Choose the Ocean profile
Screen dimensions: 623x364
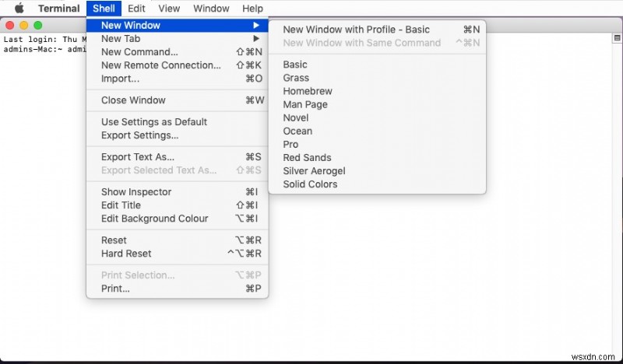click(x=297, y=131)
